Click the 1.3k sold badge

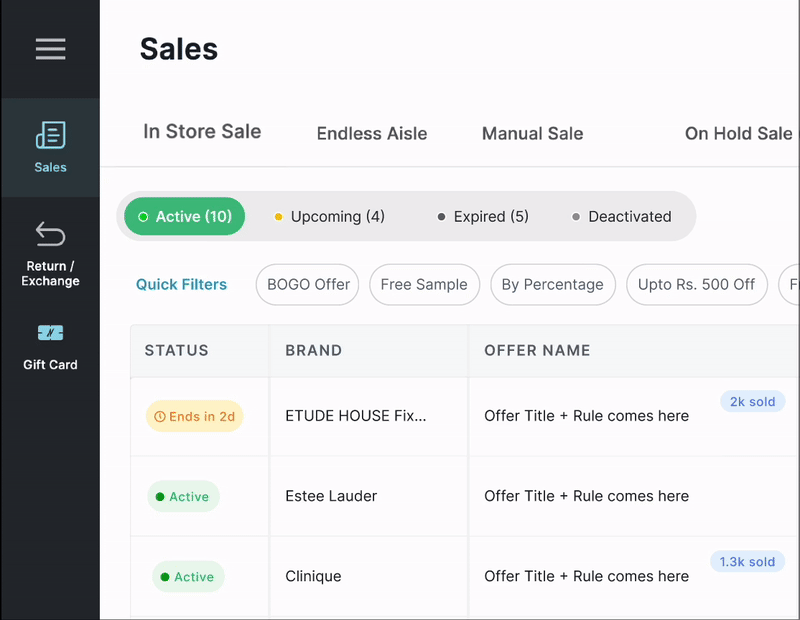point(747,562)
